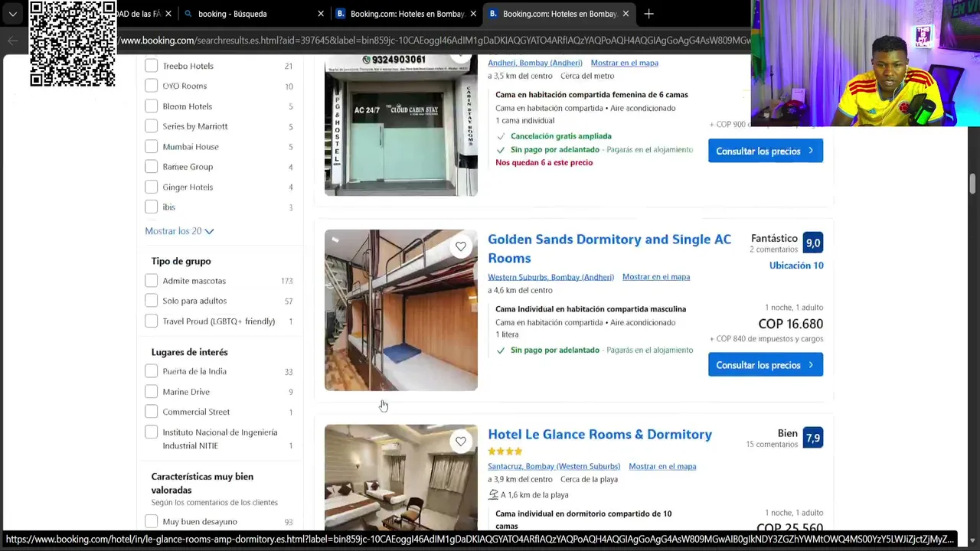Click the COP 16.680 price text

[791, 324]
